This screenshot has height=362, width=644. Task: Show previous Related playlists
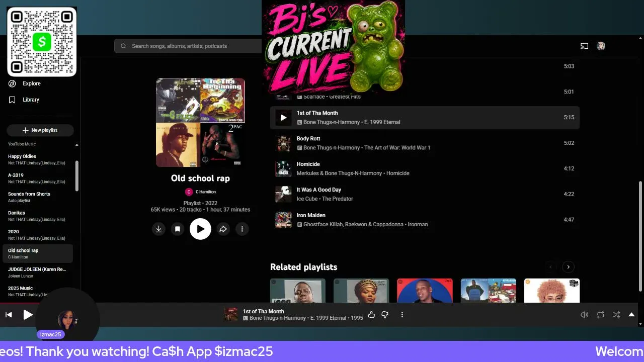coord(550,267)
